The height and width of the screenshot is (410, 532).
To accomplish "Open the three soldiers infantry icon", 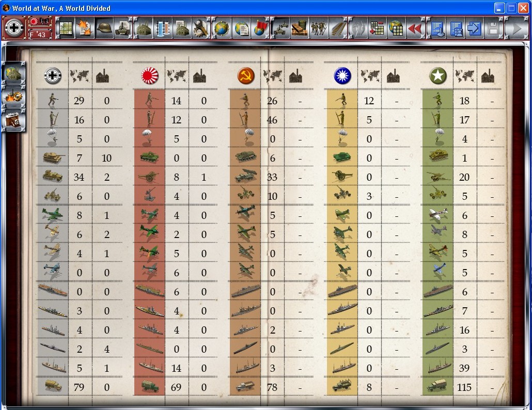I will pyautogui.click(x=319, y=28).
